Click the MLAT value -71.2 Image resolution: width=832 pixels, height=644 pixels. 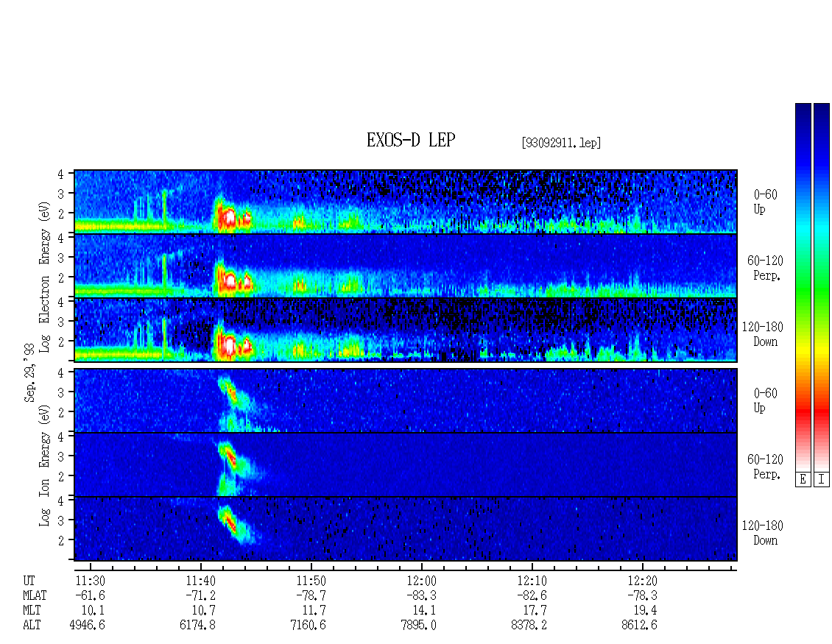(200, 595)
